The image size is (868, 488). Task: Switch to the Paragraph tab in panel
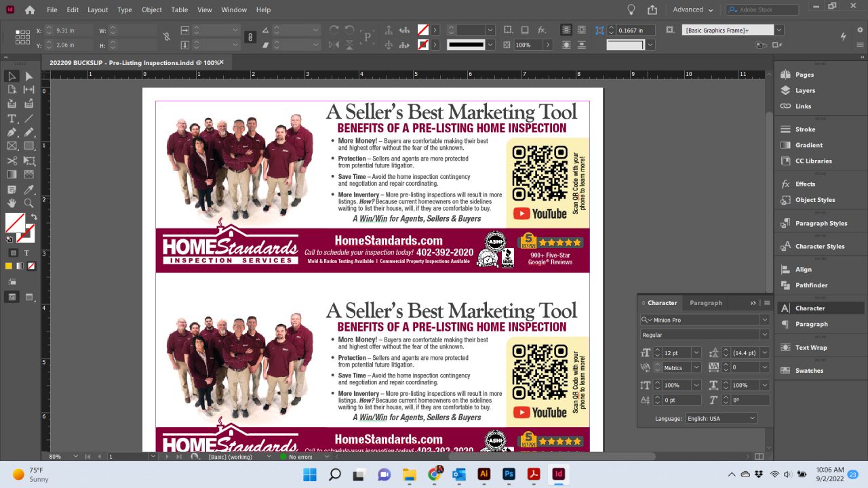point(705,303)
